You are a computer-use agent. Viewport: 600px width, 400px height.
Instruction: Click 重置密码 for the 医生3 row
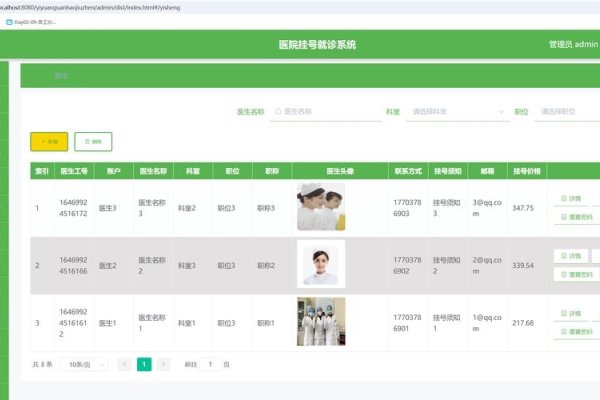click(x=577, y=217)
